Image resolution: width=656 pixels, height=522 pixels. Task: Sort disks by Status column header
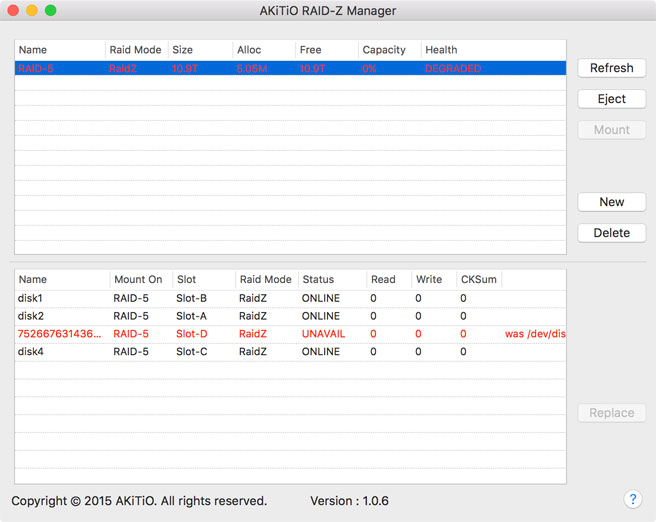coord(319,279)
